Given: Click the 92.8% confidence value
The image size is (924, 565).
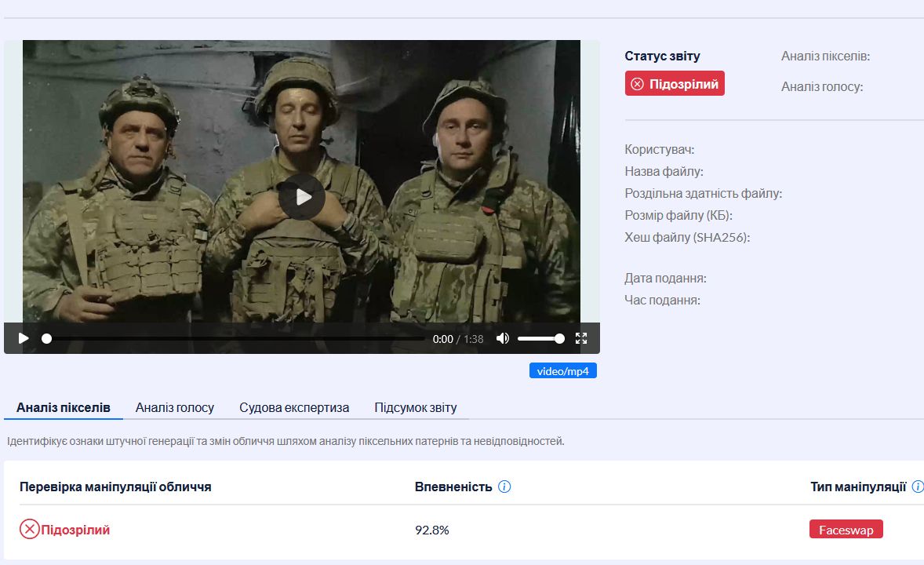Looking at the screenshot, I should pyautogui.click(x=432, y=530).
